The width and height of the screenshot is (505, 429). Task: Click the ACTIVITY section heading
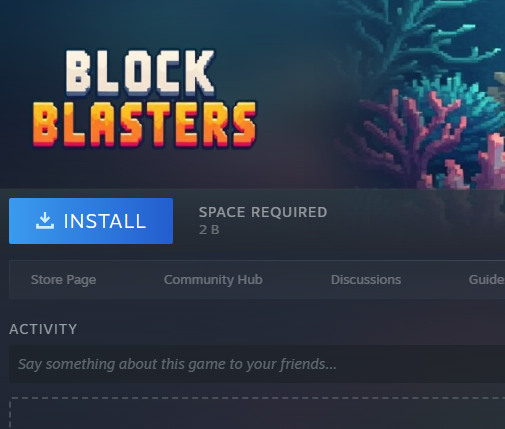43,329
